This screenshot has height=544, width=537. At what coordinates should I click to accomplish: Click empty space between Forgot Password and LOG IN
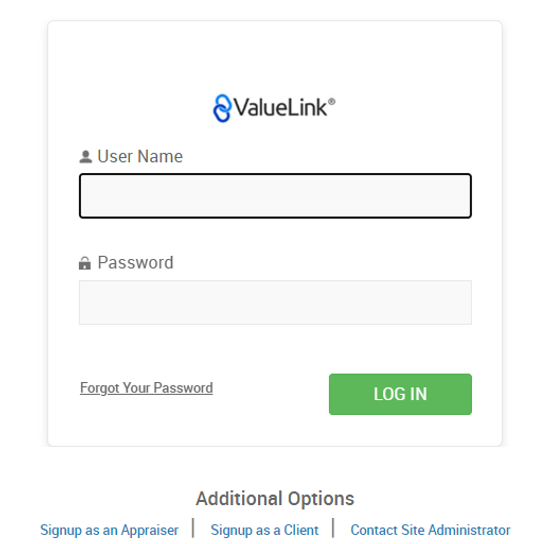(271, 392)
